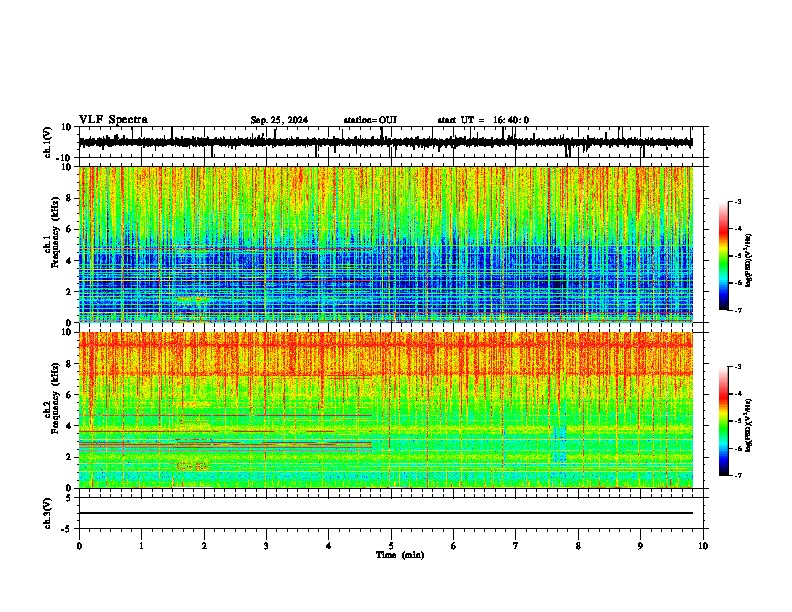The height and width of the screenshot is (612, 792).
Task: Click time axis tick label "2"
Action: [204, 546]
